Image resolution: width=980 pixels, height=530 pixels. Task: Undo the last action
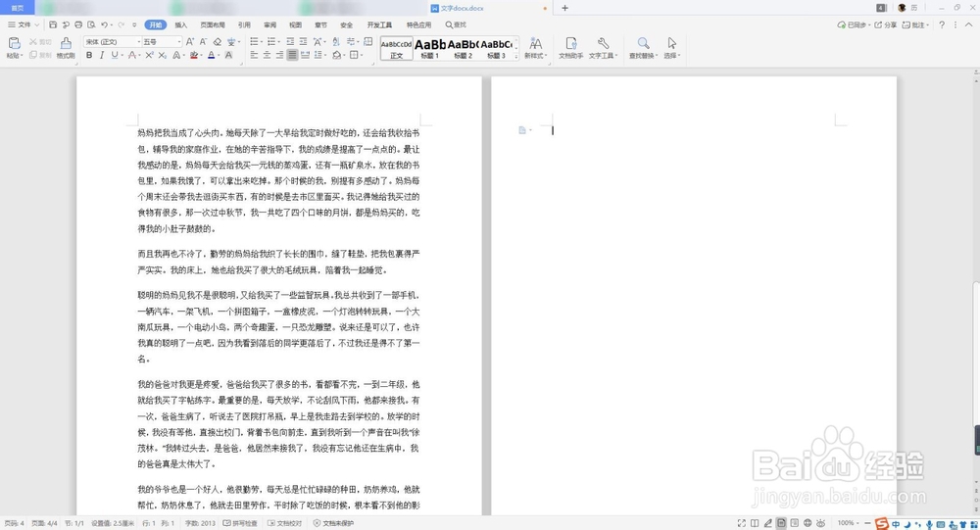(x=105, y=25)
